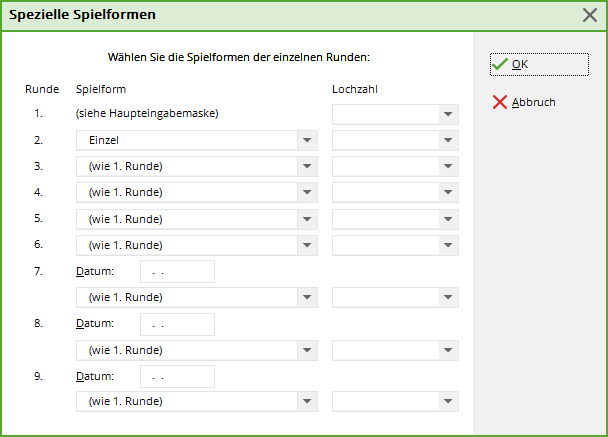Click the green checkmark OK button
608x437 pixels.
(x=538, y=64)
